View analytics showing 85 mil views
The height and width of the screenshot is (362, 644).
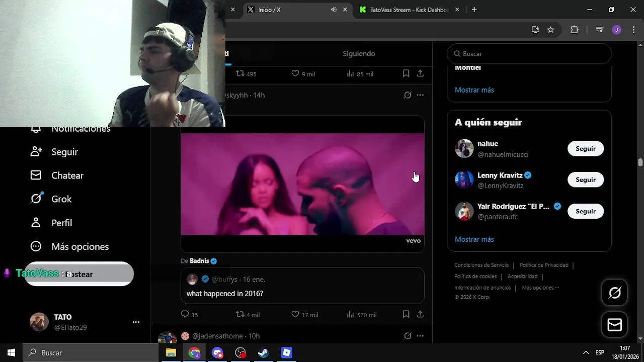[360, 73]
